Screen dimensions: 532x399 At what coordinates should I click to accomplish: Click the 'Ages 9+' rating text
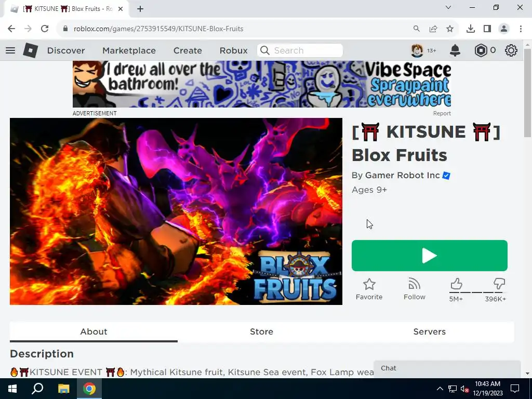(369, 190)
